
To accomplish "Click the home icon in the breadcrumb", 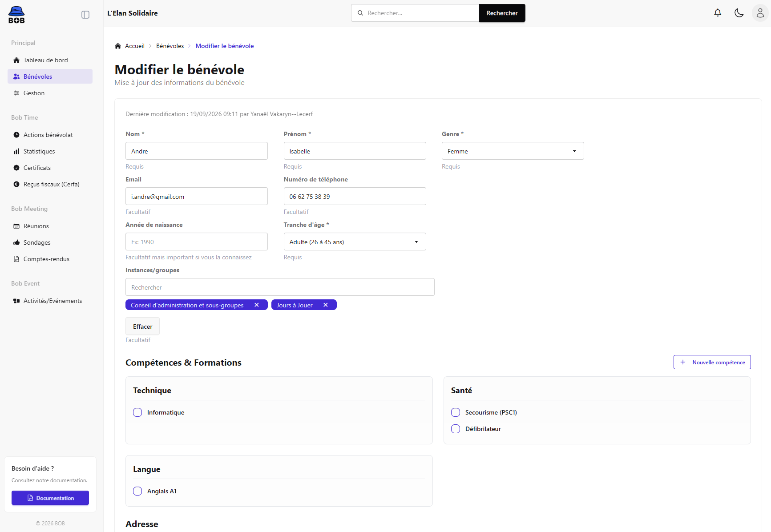I will (118, 46).
